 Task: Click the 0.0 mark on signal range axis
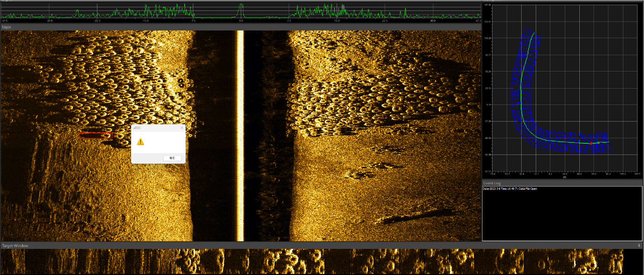pyautogui.click(x=241, y=21)
